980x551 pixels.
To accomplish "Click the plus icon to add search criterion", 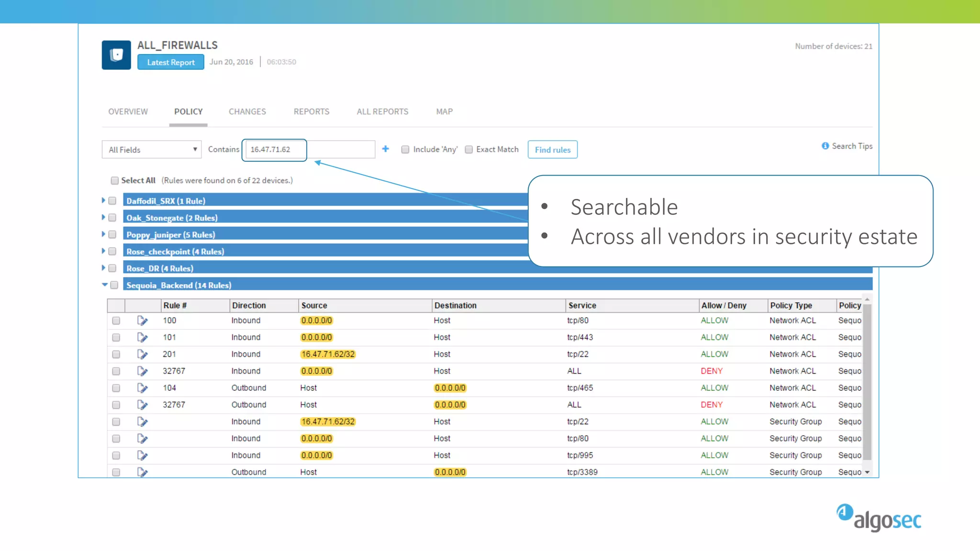I will click(x=386, y=149).
